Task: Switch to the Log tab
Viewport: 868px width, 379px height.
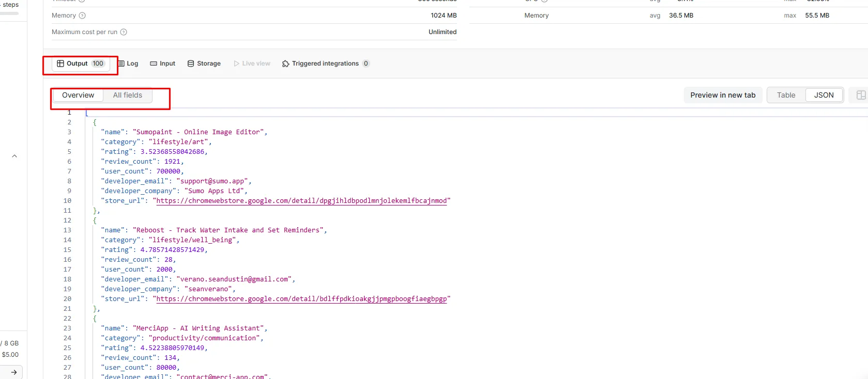Action: coord(128,64)
